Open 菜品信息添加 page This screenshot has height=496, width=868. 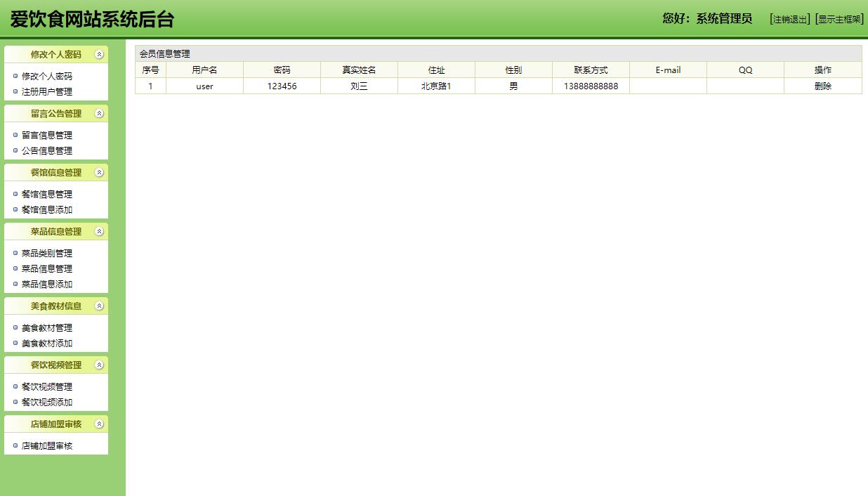[47, 284]
